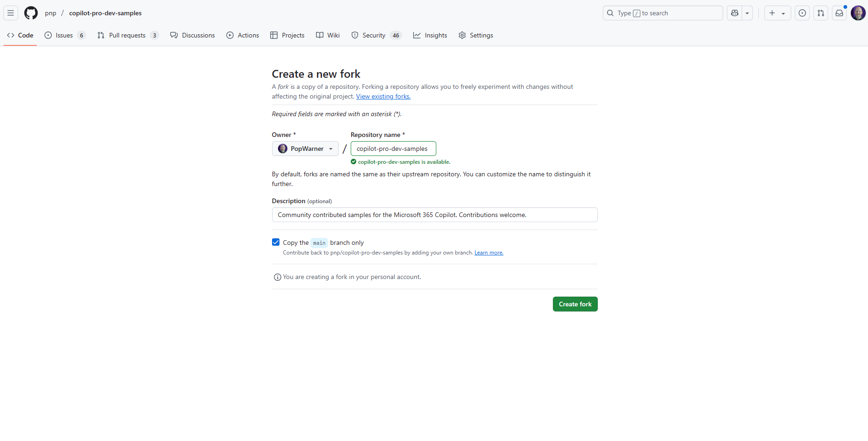Image resolution: width=868 pixels, height=441 pixels.
Task: Click the Create fork button
Action: tap(575, 304)
